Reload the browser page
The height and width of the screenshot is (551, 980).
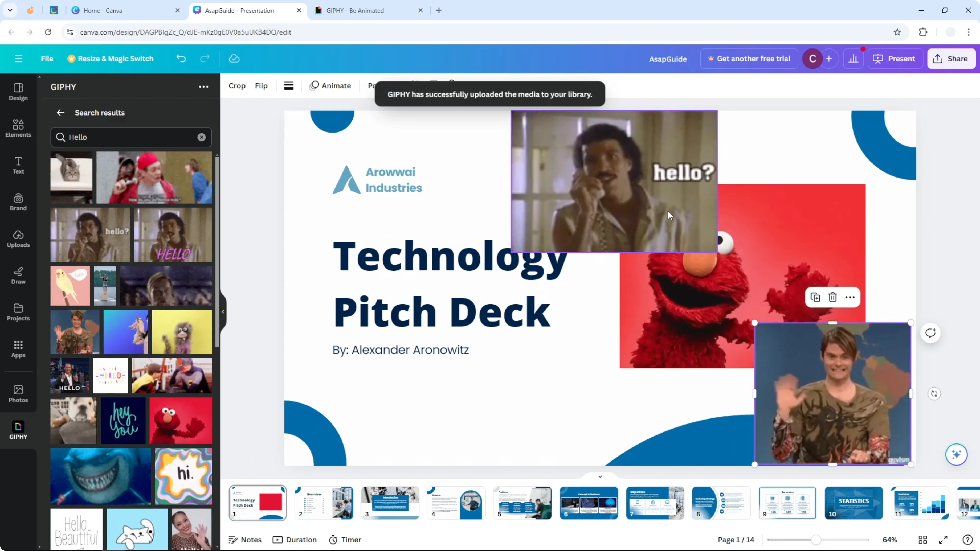point(48,32)
